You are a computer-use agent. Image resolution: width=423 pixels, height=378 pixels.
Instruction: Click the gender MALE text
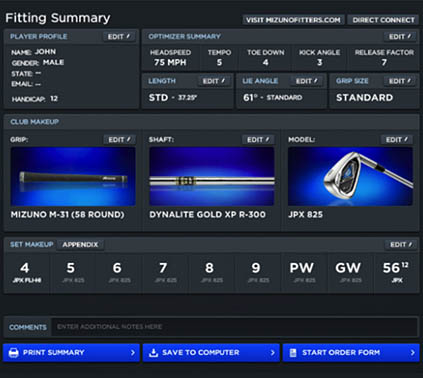click(x=53, y=62)
